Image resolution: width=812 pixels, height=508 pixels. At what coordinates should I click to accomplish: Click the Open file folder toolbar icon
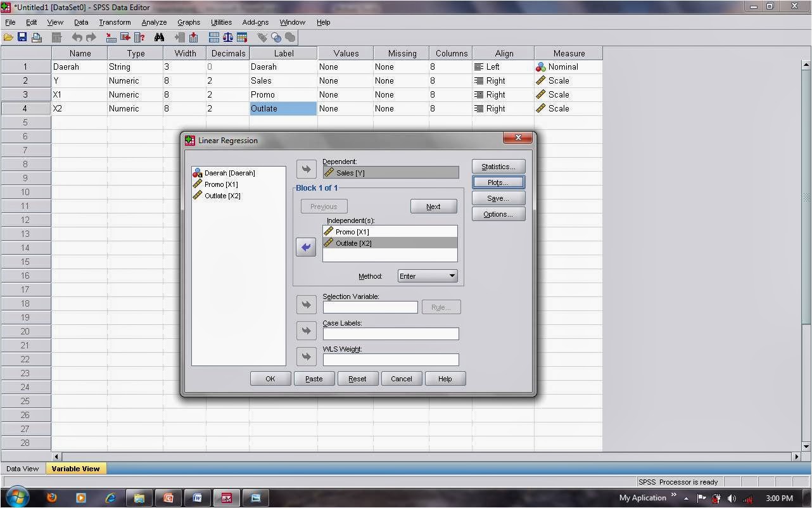(x=8, y=37)
